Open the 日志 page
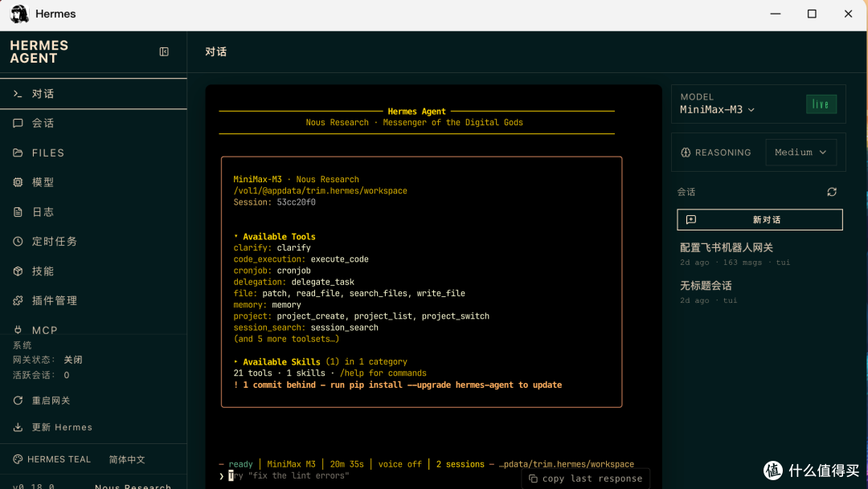The height and width of the screenshot is (489, 868). tap(93, 212)
